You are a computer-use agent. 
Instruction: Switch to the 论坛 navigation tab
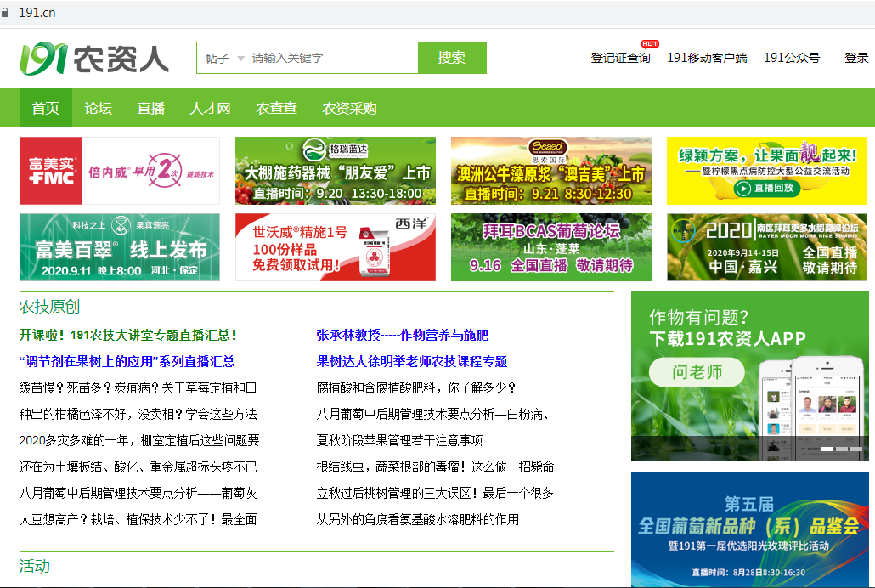[x=96, y=108]
